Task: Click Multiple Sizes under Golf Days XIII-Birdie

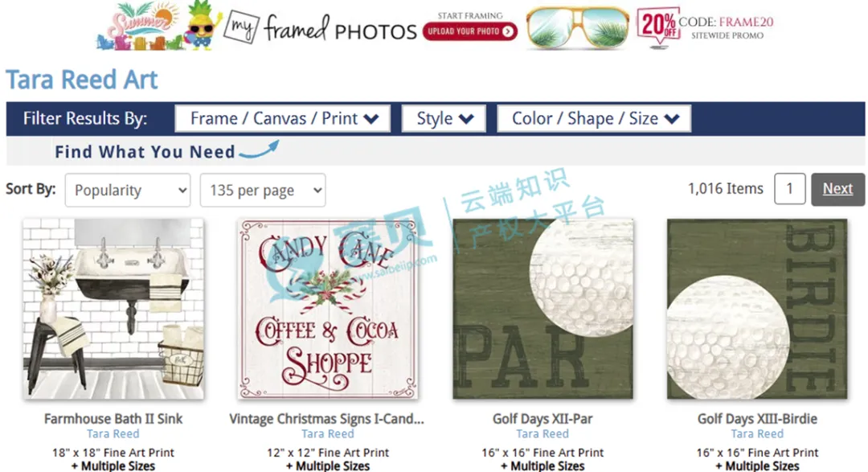Action: (x=757, y=466)
